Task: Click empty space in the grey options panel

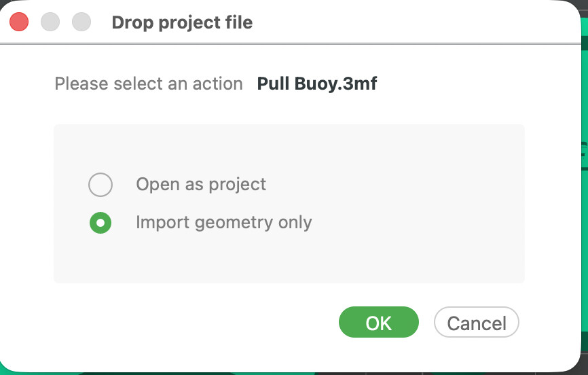Action: click(x=413, y=202)
